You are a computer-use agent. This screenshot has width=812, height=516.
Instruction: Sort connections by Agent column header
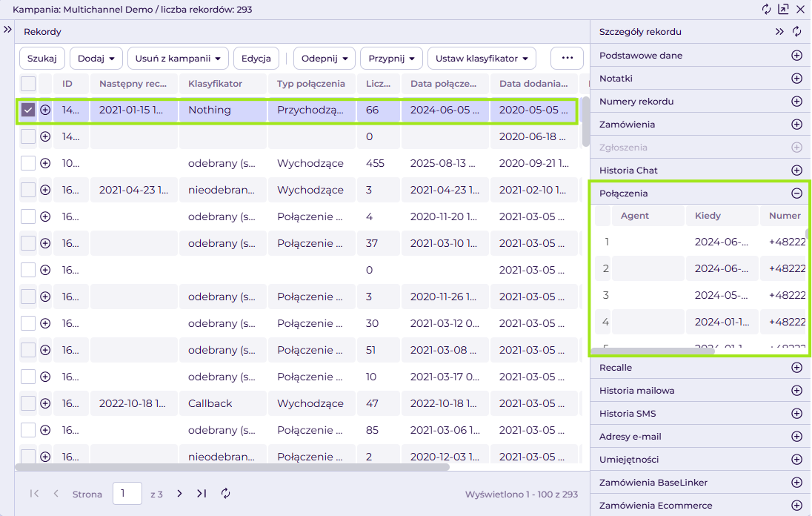coord(648,216)
